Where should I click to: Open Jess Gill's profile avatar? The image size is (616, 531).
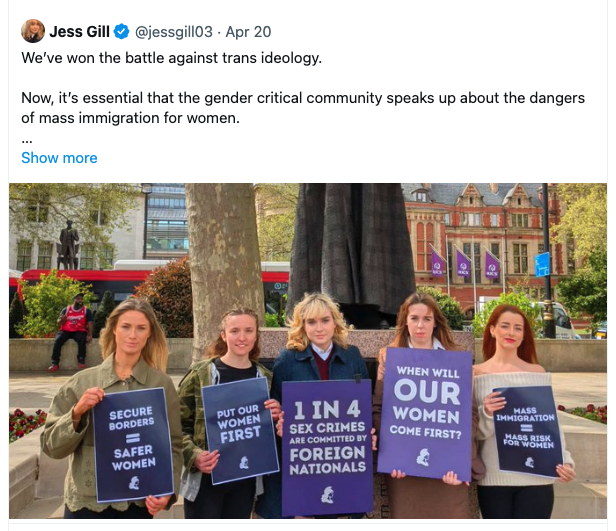[x=33, y=31]
